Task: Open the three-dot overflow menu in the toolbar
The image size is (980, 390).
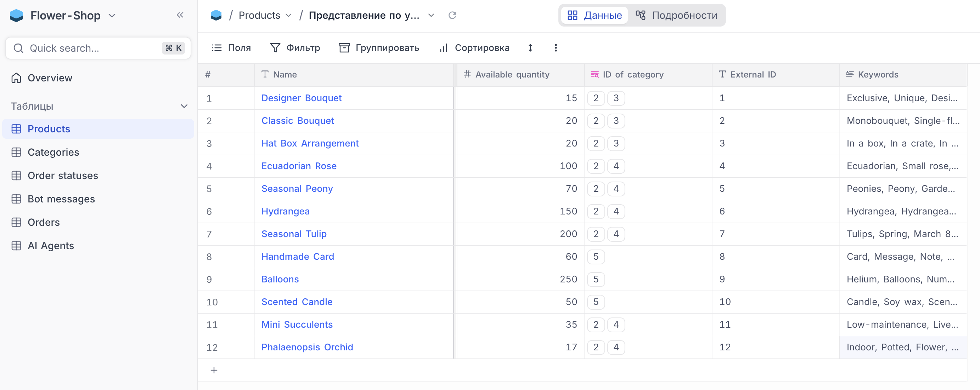Action: (x=556, y=47)
